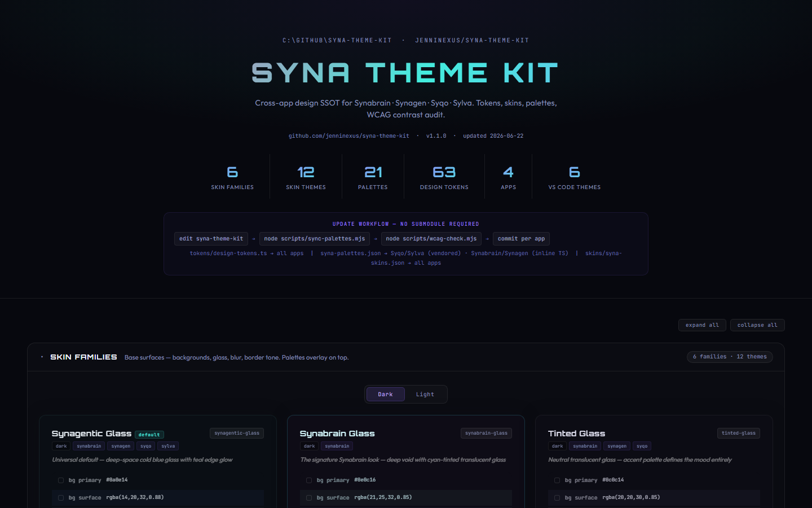Click the v1.1.0 version text
The image size is (812, 508).
436,136
